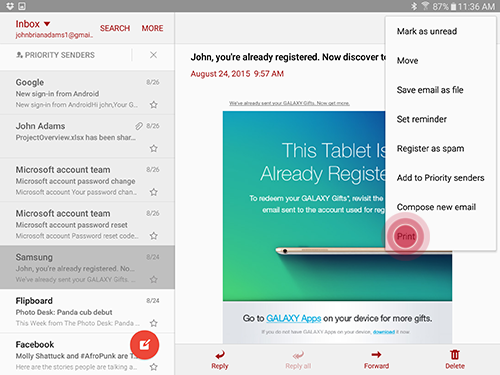This screenshot has width=500, height=375.
Task: Open Microsoft account password change email
Action: (x=87, y=180)
